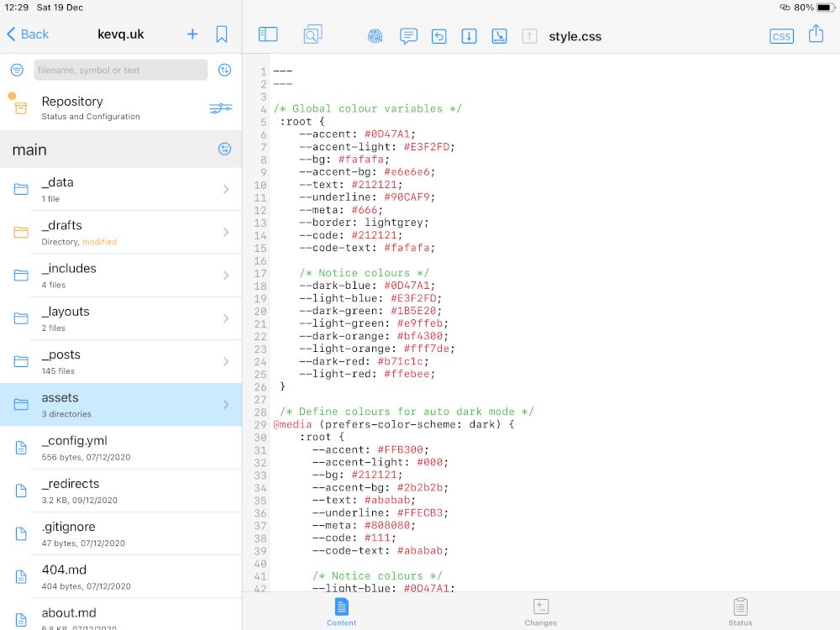Open the comments panel for style.css
Viewport: 840px width, 630px height.
(x=408, y=36)
